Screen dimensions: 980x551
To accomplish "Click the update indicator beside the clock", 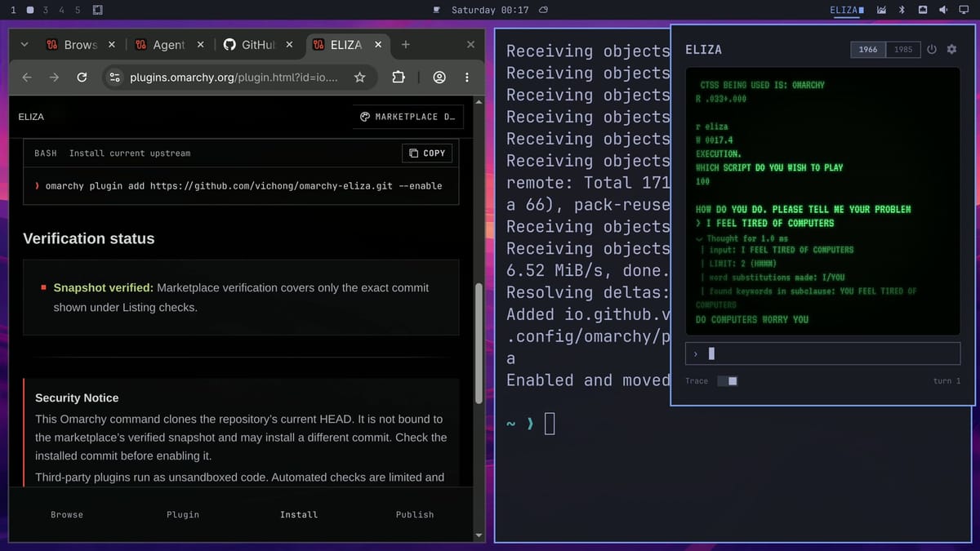I will (x=544, y=10).
